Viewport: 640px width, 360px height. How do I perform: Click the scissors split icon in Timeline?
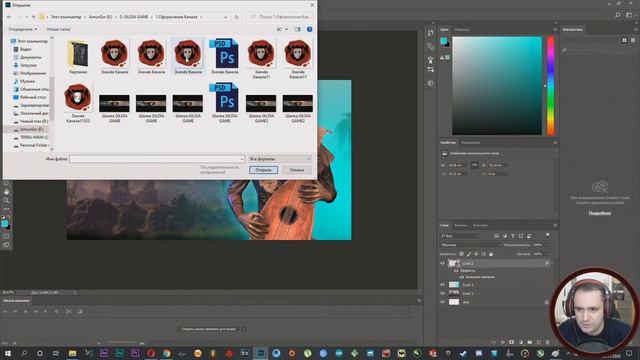click(69, 311)
